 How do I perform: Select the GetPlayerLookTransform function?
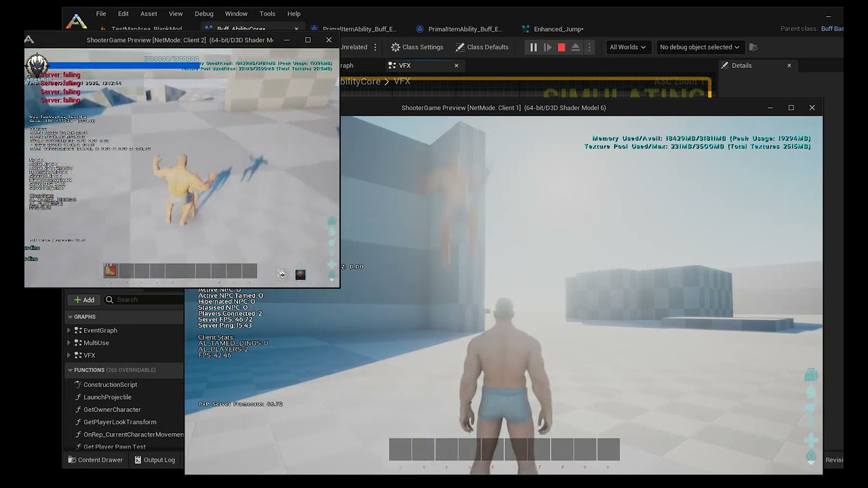coord(119,422)
